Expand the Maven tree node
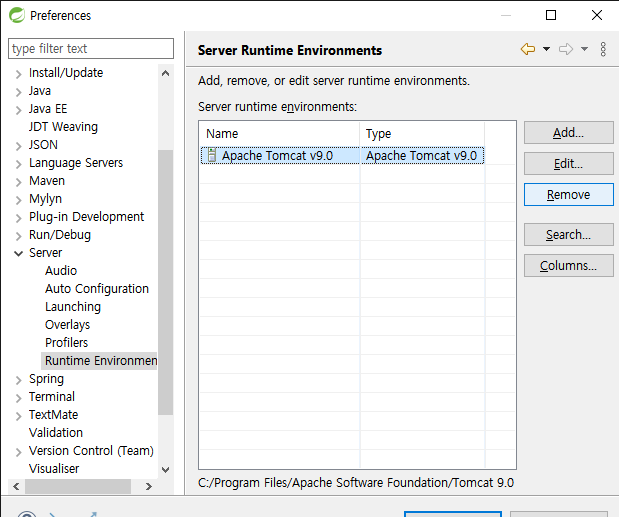Image resolution: width=619 pixels, height=517 pixels. tap(18, 182)
